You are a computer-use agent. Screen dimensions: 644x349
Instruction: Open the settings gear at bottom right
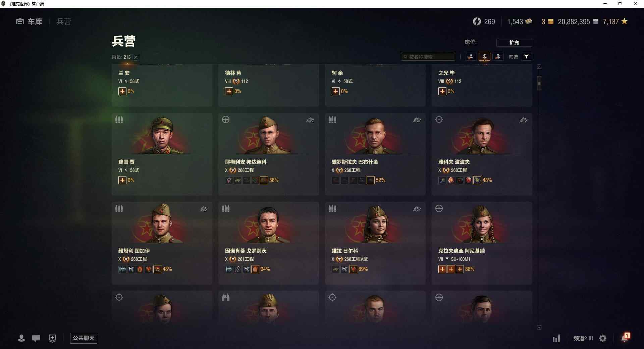(603, 338)
